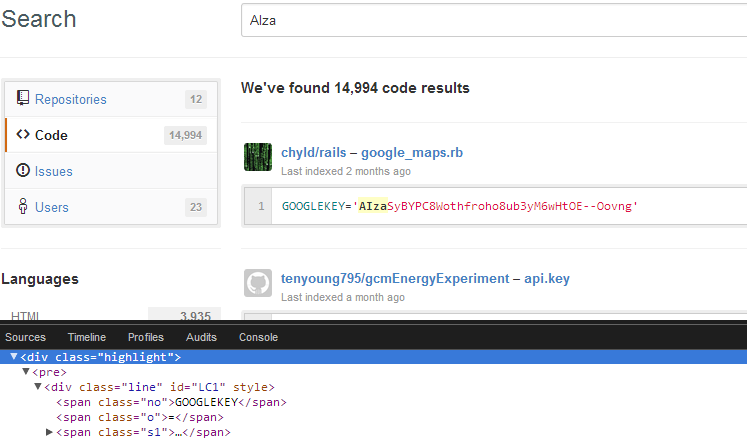Image resolution: width=747 pixels, height=439 pixels.
Task: Open the chyld user avatar
Action: pyautogui.click(x=258, y=158)
